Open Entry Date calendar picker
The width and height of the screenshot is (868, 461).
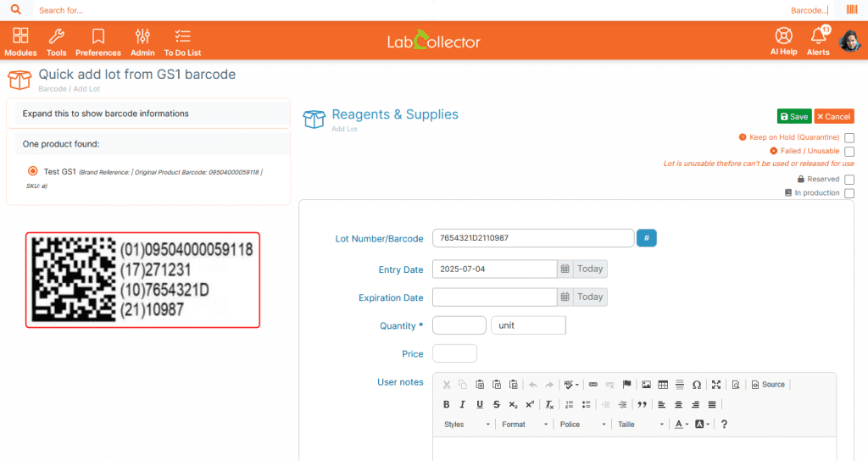565,269
